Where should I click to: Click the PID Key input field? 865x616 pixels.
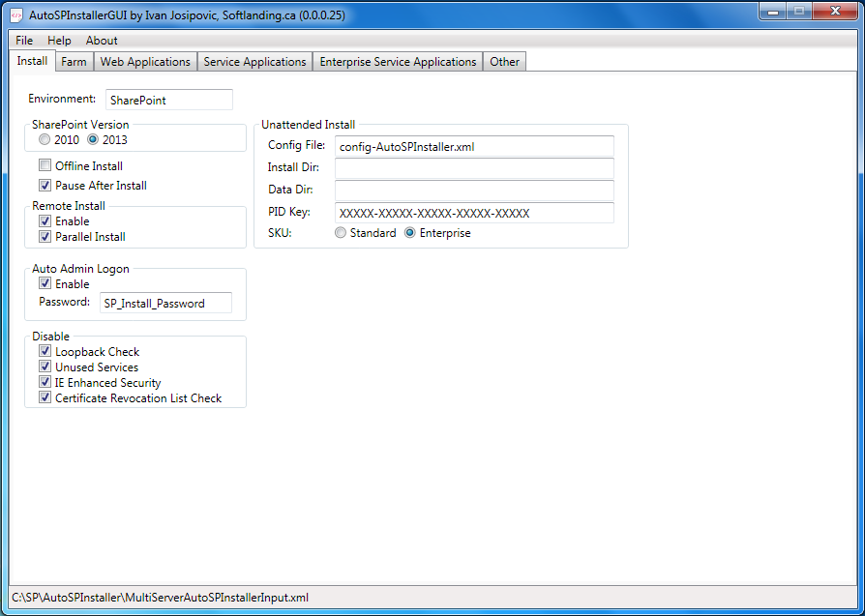[x=474, y=213]
